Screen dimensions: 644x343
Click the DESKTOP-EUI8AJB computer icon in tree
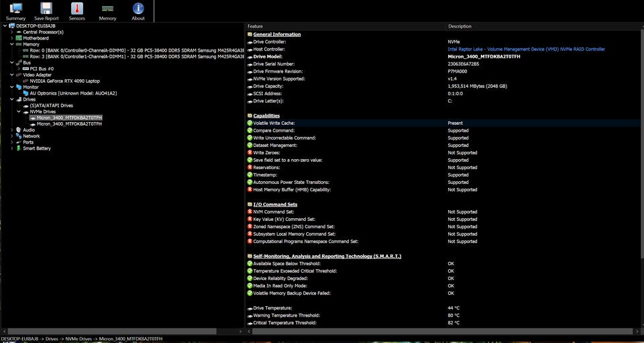tap(12, 26)
